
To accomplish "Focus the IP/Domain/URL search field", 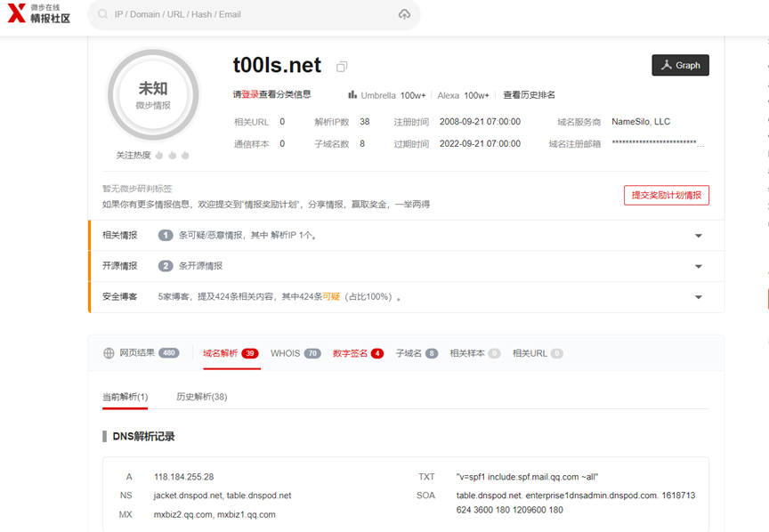I will (x=249, y=15).
